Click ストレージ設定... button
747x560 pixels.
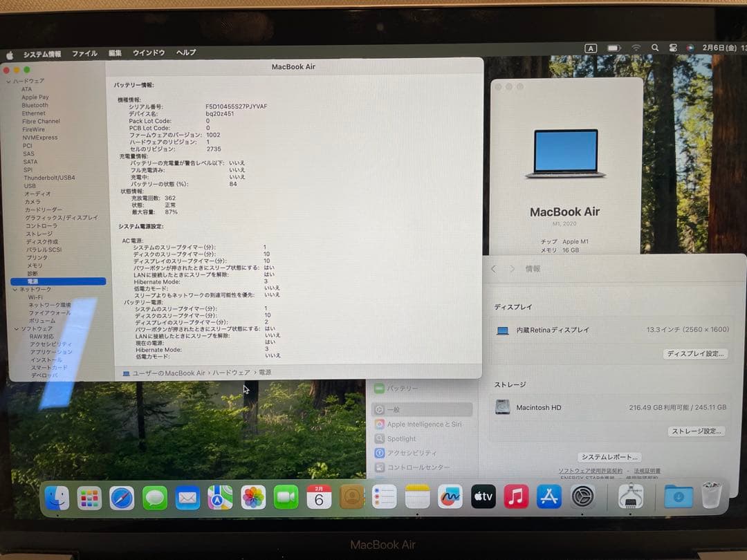click(x=696, y=431)
